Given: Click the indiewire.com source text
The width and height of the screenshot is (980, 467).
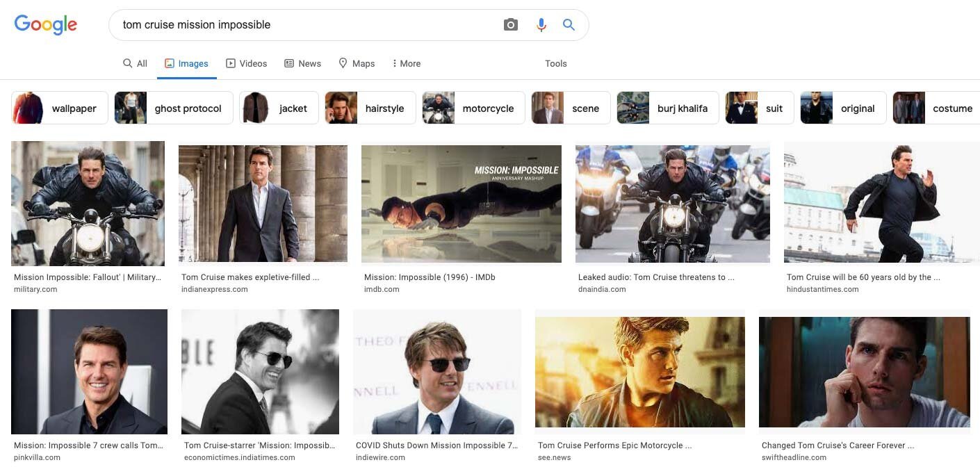Looking at the screenshot, I should coord(380,457).
